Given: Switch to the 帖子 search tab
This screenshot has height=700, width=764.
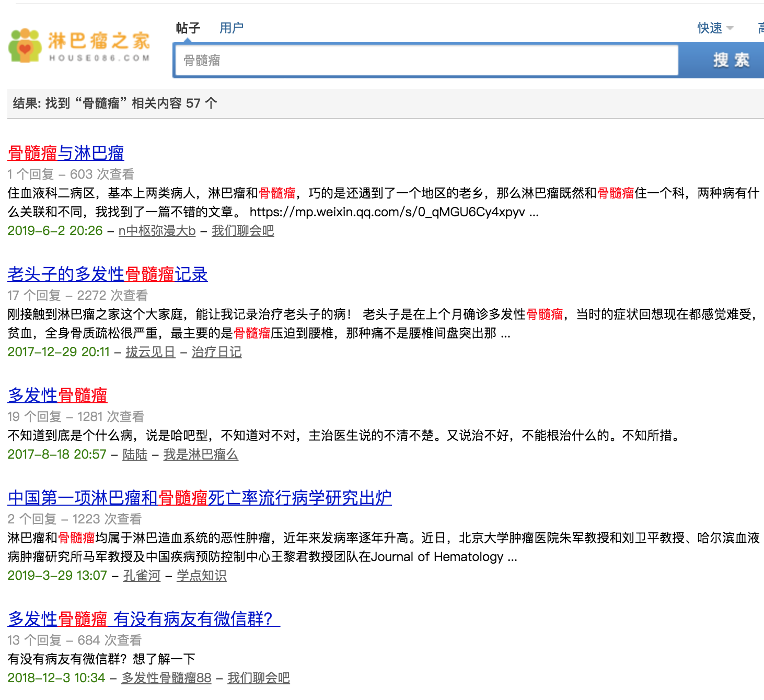Looking at the screenshot, I should click(x=188, y=28).
